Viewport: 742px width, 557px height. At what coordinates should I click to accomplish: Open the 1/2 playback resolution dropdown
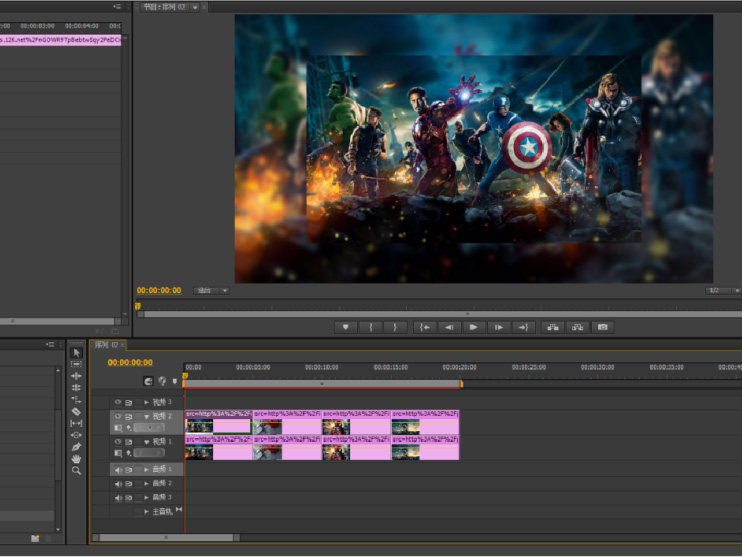click(x=724, y=291)
